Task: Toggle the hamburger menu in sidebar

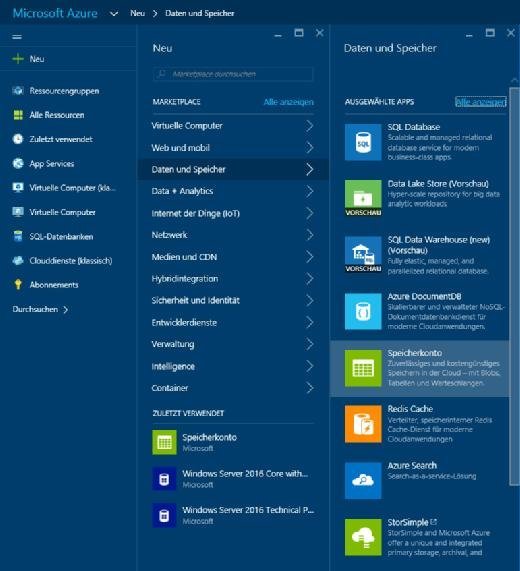Action: (x=17, y=37)
